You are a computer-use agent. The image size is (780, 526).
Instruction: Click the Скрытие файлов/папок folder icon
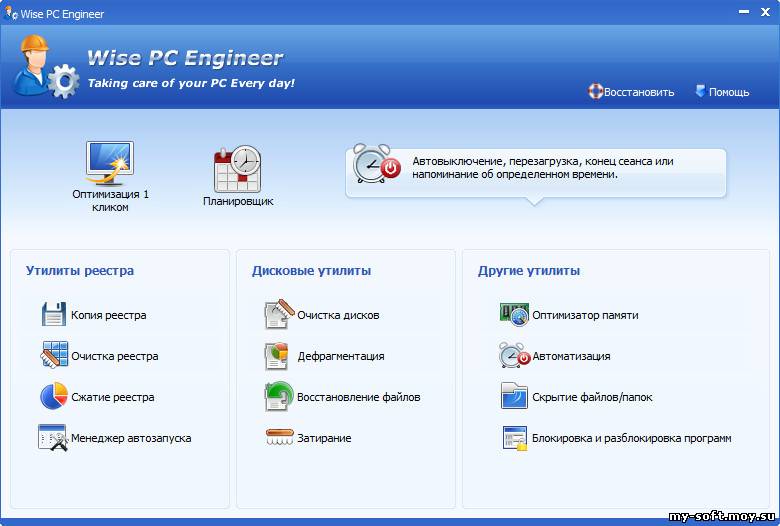514,396
